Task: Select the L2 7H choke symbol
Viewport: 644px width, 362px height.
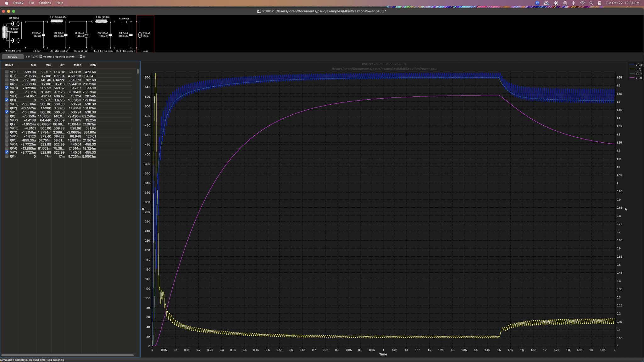Action: (x=101, y=22)
